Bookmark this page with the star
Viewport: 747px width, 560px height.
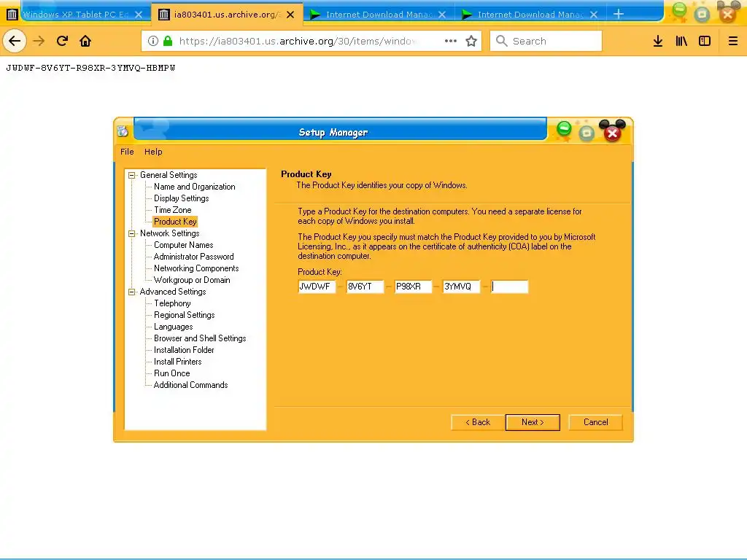[x=471, y=41]
